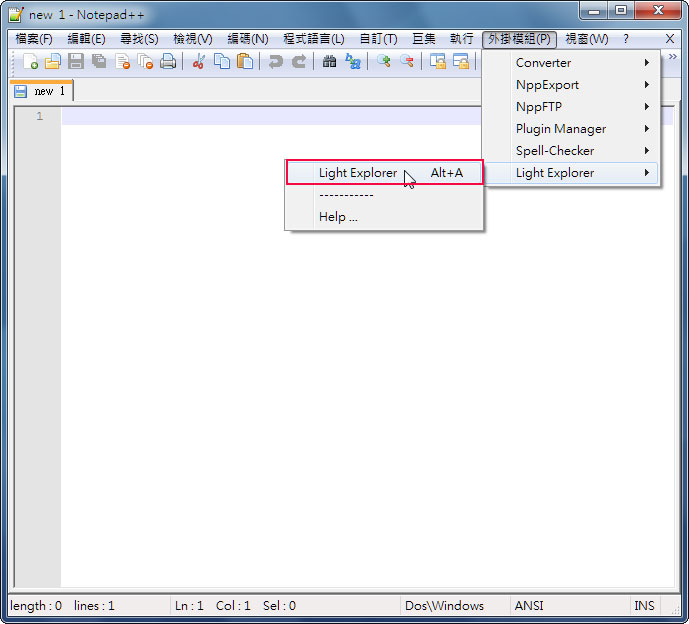This screenshot has width=689, height=624.
Task: Click the Print icon
Action: 168,61
